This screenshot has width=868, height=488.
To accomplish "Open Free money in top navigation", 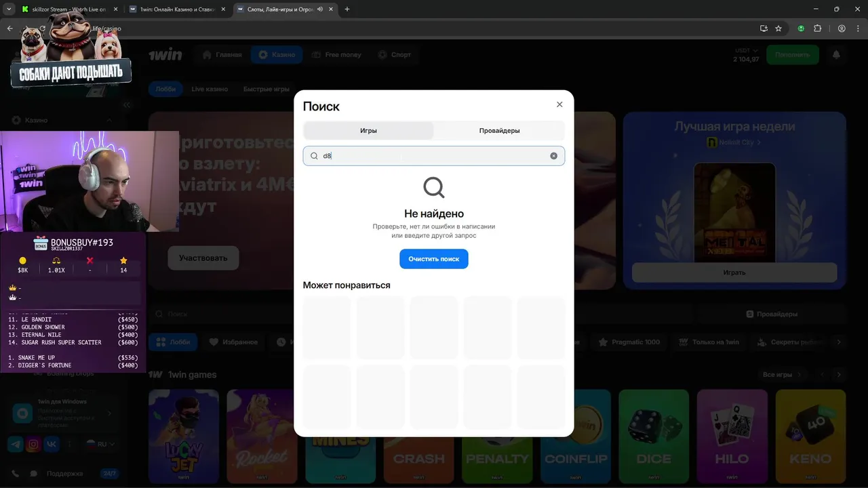I will [x=336, y=55].
